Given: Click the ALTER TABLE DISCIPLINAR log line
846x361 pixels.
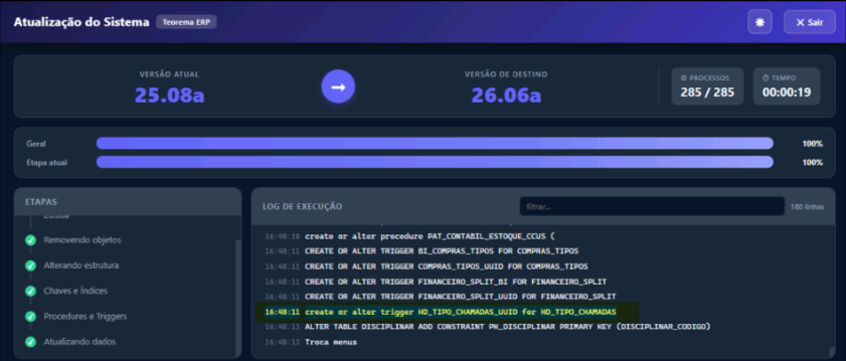Looking at the screenshot, I should (x=508, y=327).
